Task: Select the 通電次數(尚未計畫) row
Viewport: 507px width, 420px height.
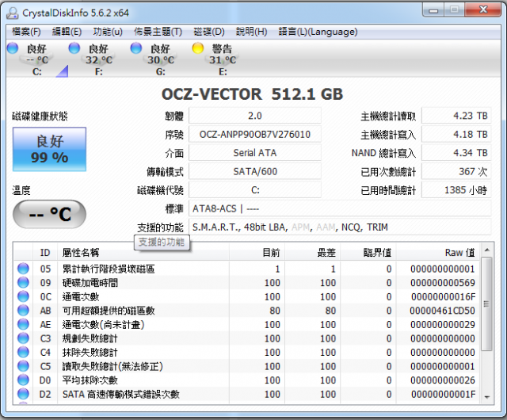Action: point(247,324)
